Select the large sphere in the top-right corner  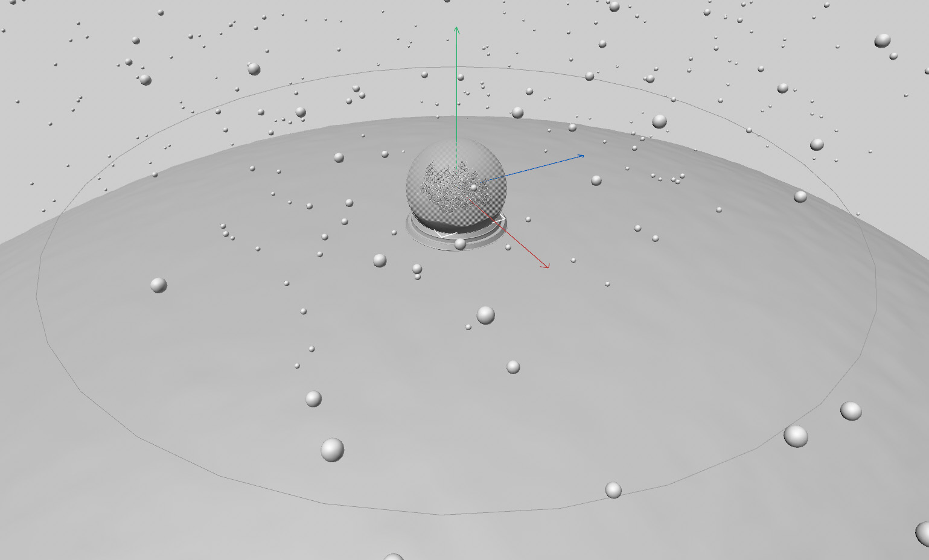coord(882,41)
